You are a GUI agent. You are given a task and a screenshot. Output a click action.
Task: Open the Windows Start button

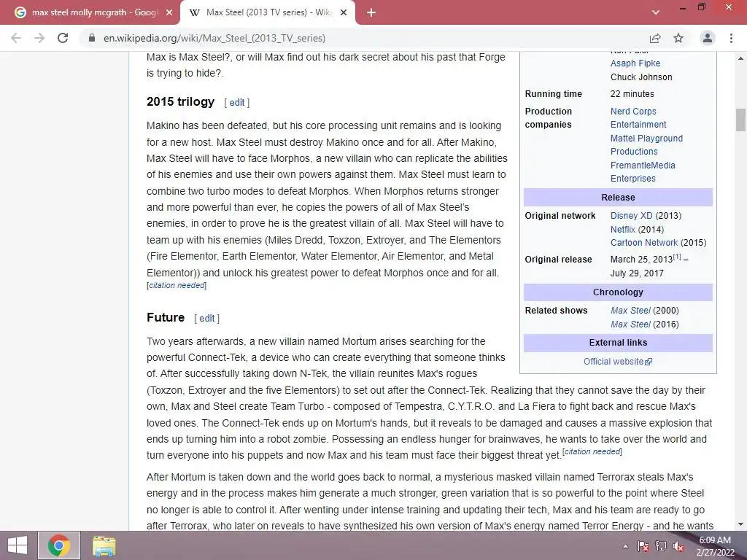tap(18, 545)
